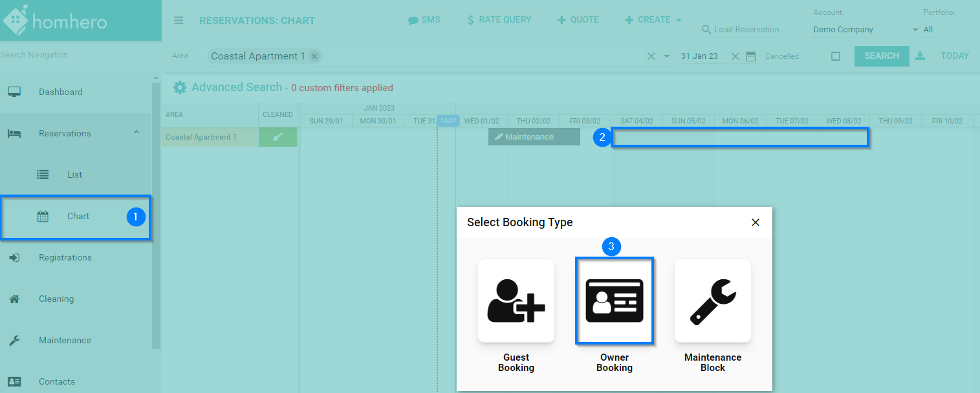Open Chart in sidebar navigation
This screenshot has width=980, height=393.
(x=78, y=216)
